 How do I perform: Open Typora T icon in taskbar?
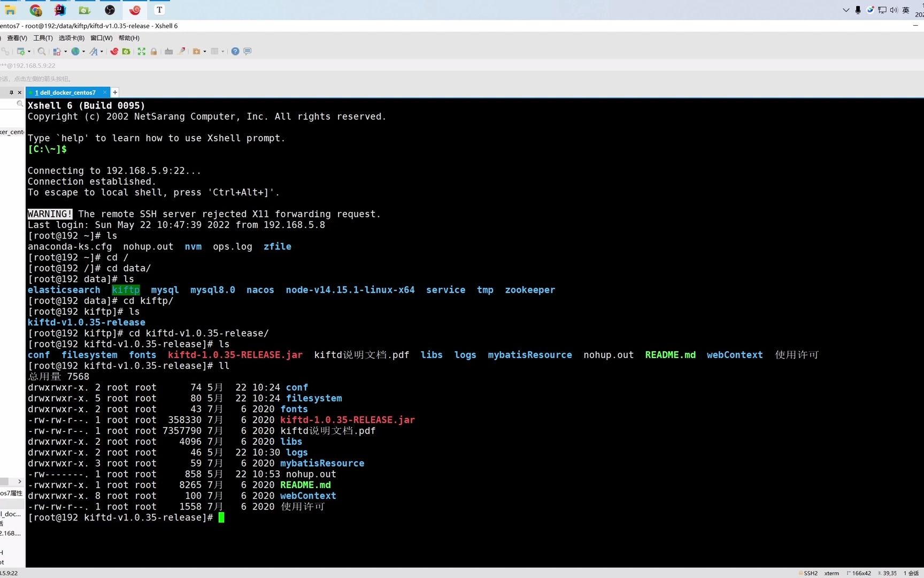(159, 10)
